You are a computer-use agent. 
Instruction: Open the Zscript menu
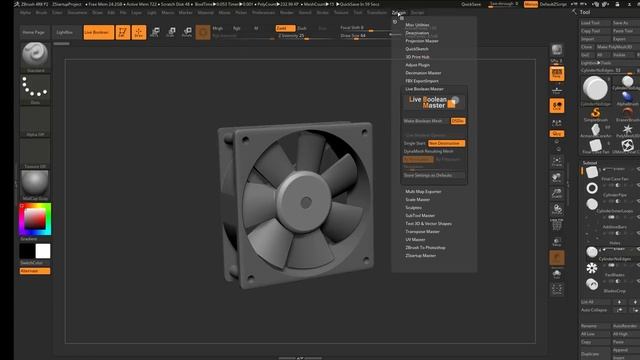pos(417,13)
